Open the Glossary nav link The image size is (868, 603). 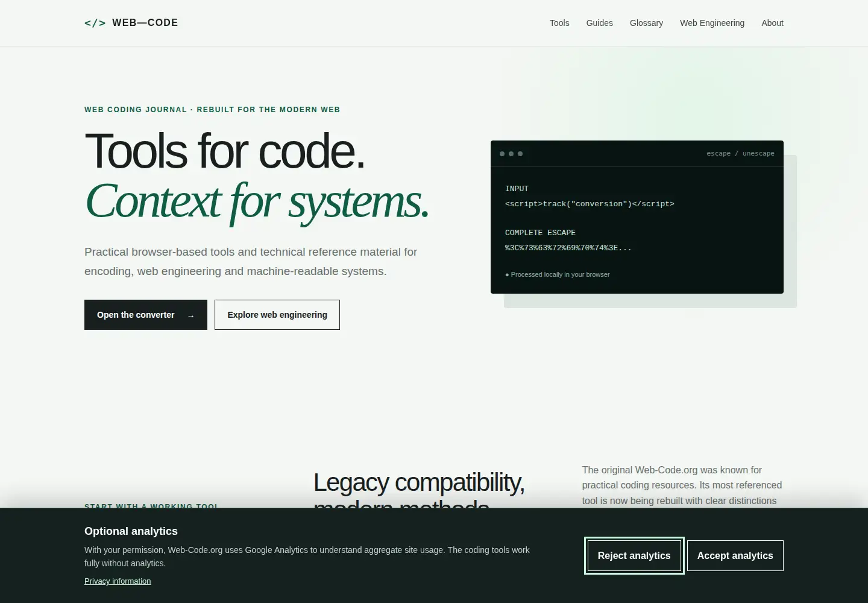(x=646, y=23)
